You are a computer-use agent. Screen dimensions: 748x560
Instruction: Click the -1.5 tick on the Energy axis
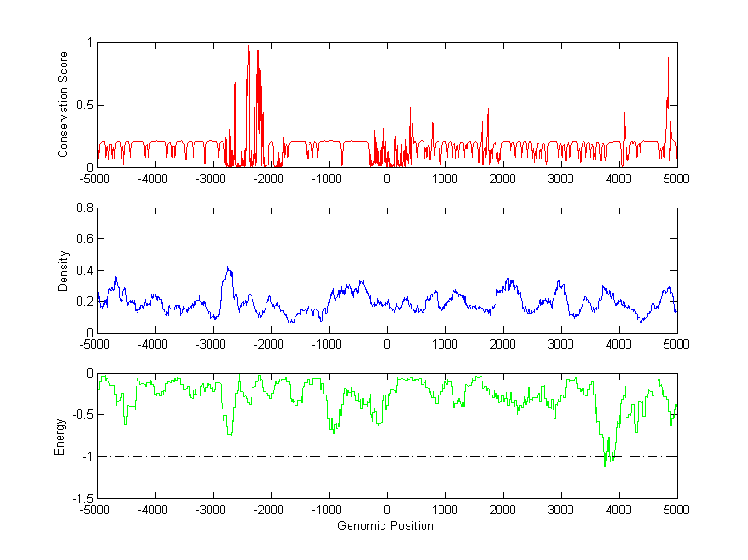point(79,499)
